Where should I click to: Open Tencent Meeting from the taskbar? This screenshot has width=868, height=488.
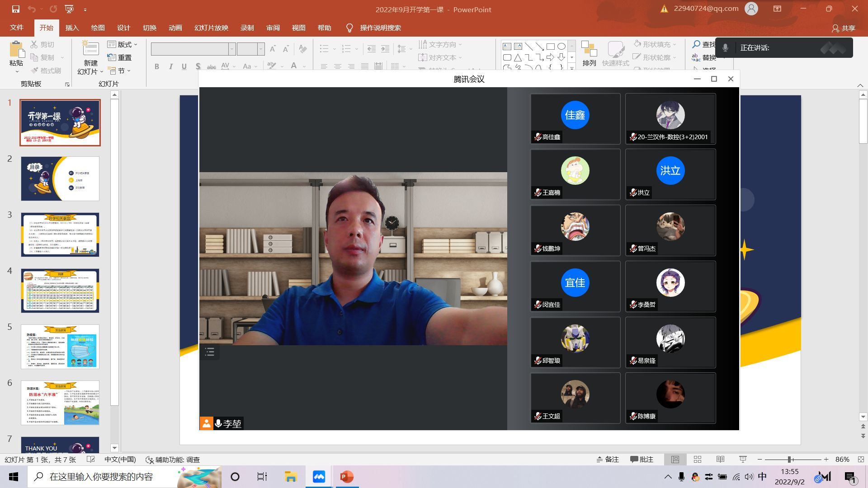click(319, 477)
